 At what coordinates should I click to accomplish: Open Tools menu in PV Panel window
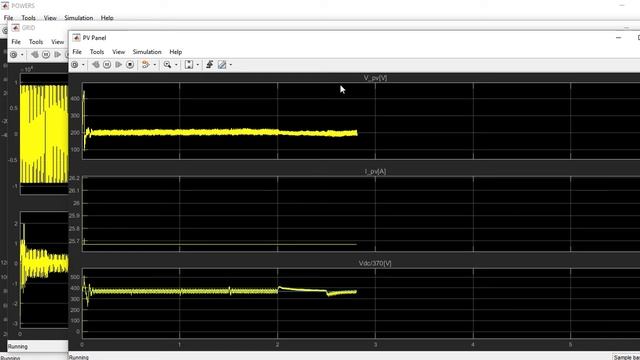coord(97,52)
